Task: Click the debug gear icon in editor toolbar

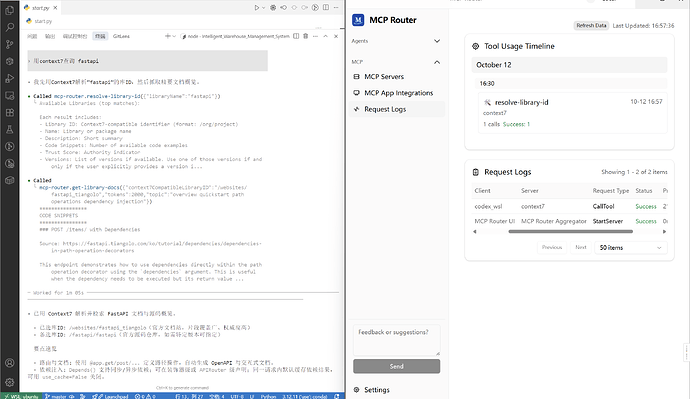Action: 273,7
